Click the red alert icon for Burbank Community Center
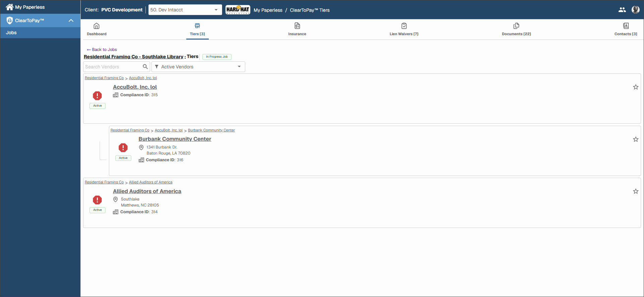Viewport: 644px width, 297px height. point(123,147)
